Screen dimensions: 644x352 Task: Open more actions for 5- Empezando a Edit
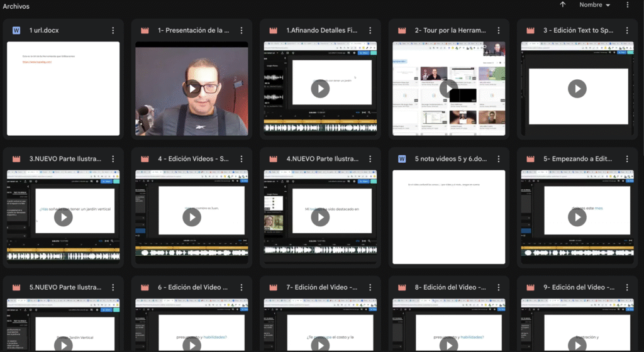(x=627, y=159)
